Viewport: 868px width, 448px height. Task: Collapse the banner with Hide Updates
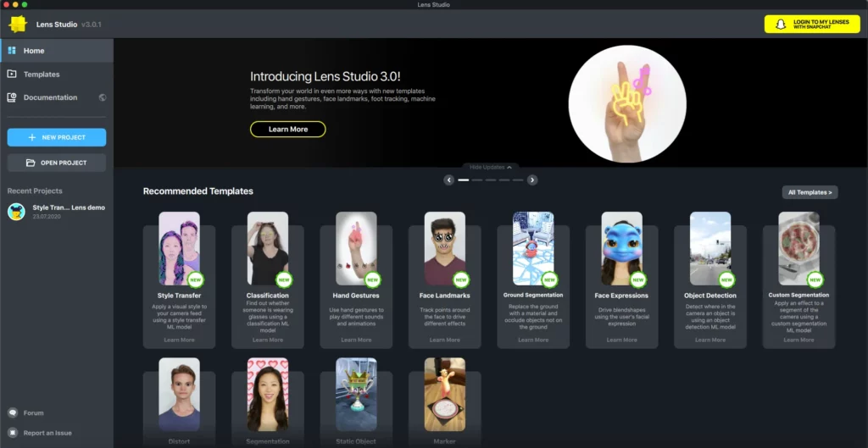click(491, 167)
